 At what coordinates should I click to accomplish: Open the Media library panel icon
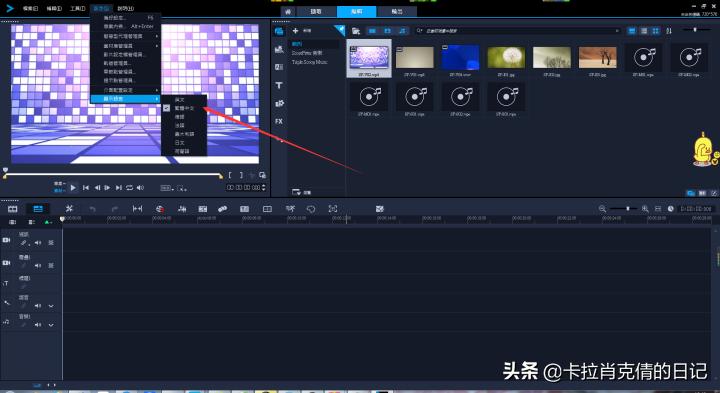279,31
